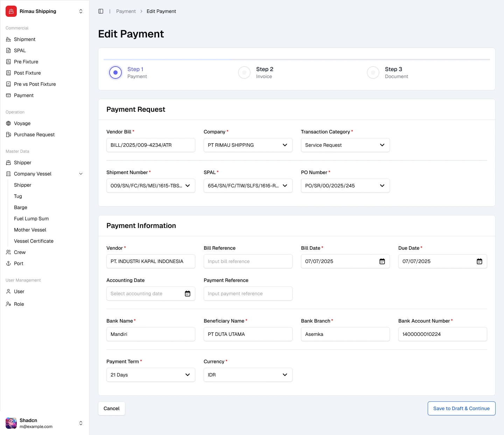Click the Accounting Date calendar icon
The width and height of the screenshot is (504, 435).
pos(188,294)
